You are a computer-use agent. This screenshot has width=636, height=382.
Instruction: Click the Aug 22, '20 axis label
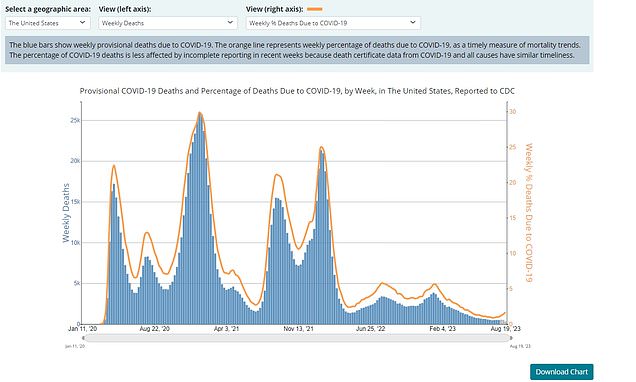(155, 328)
